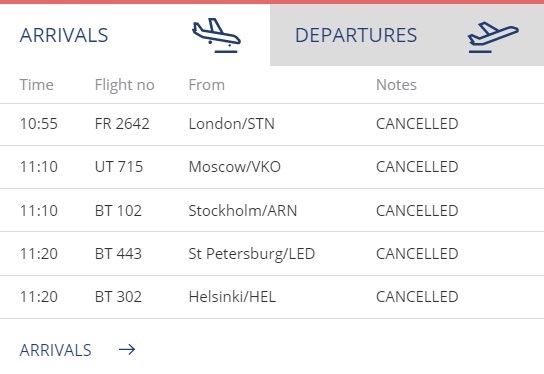Click the Moscow/VKO origin
Screen dimensions: 544x374
tap(235, 167)
